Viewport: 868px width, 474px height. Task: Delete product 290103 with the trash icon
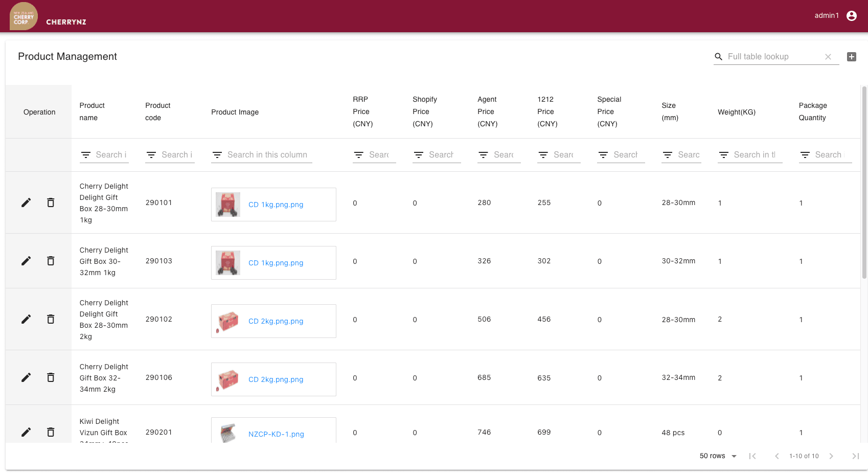tap(51, 261)
